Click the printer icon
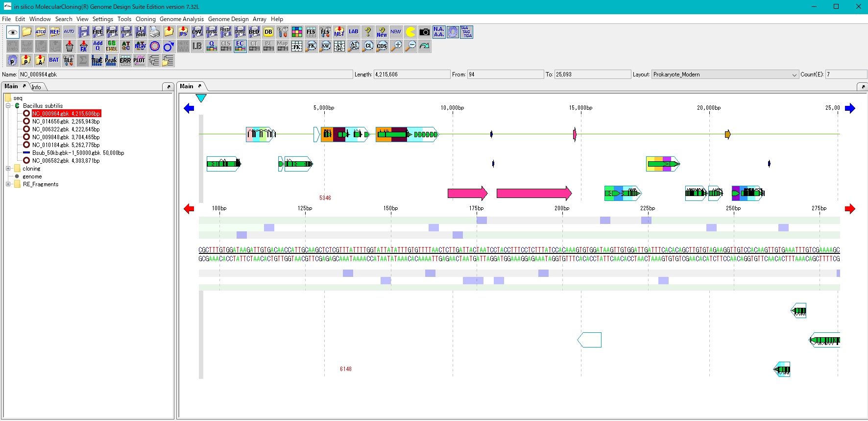The image size is (868, 421). point(155,32)
